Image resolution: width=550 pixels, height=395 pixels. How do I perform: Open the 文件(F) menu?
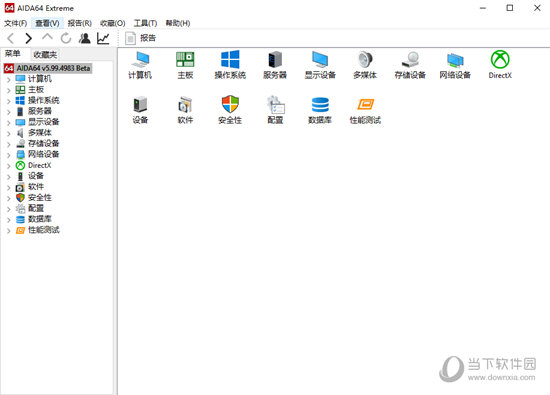coord(15,23)
